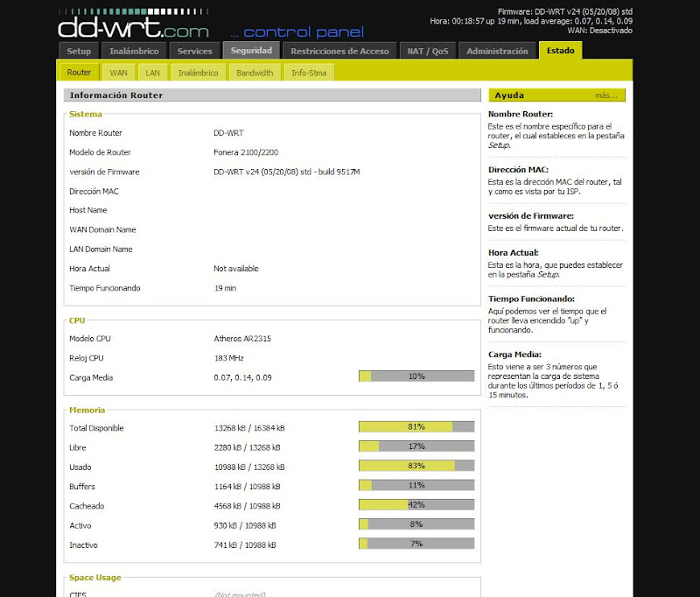700x597 pixels.
Task: Click the Total Disponible 81% bar
Action: point(416,426)
